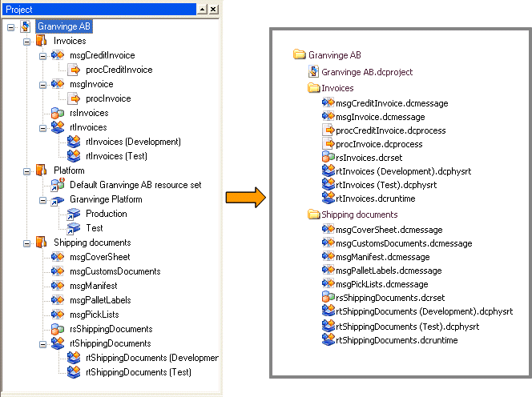
Task: Select the Test platform environment item
Action: pyautogui.click(x=95, y=228)
